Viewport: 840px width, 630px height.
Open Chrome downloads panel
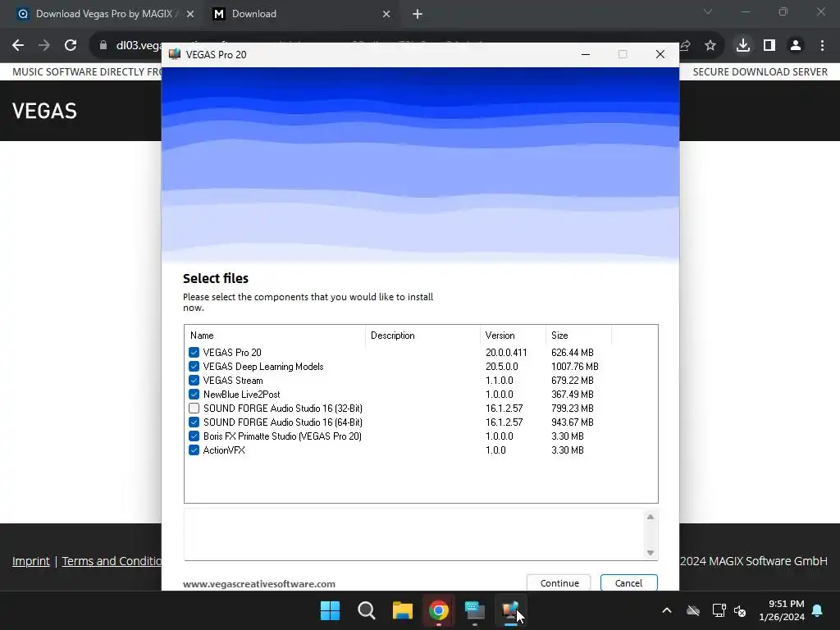tap(743, 46)
